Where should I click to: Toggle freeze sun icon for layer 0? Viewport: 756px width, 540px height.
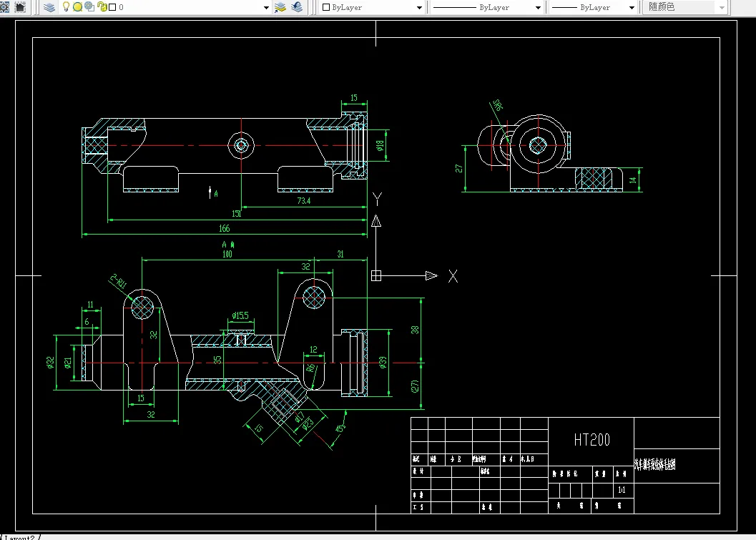(x=77, y=6)
